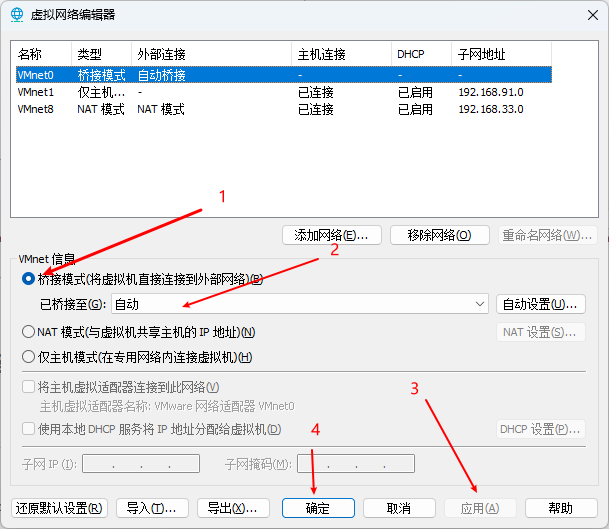The width and height of the screenshot is (609, 529).
Task: Close the 虚拟网络编辑器 dialog
Action: coord(593,15)
